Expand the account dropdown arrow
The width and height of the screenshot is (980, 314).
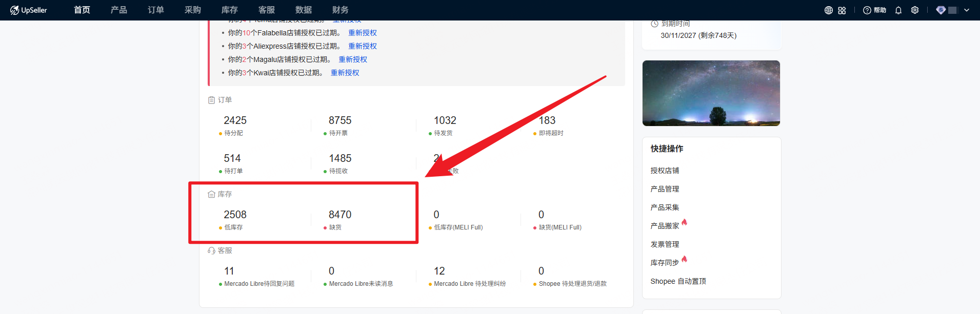pos(967,10)
